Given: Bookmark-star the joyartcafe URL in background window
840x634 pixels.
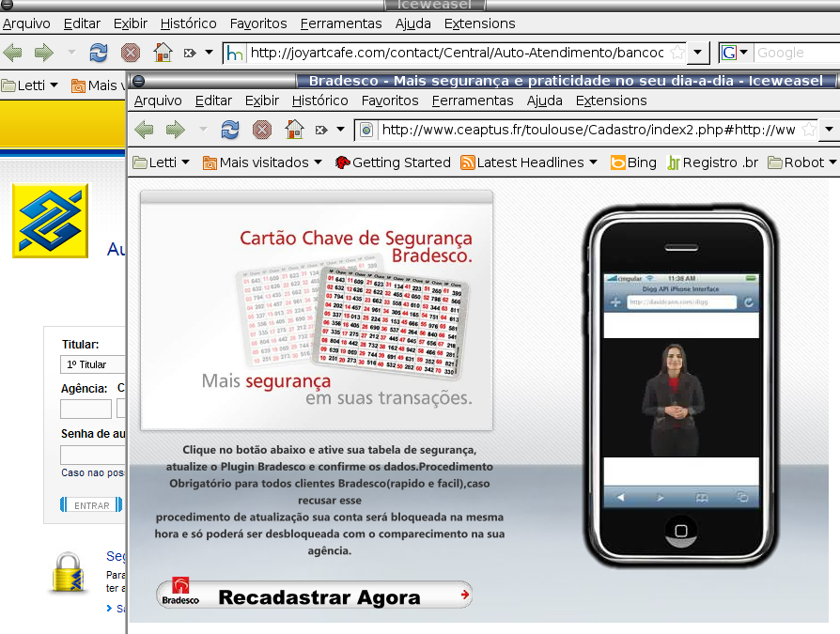Looking at the screenshot, I should tap(677, 53).
